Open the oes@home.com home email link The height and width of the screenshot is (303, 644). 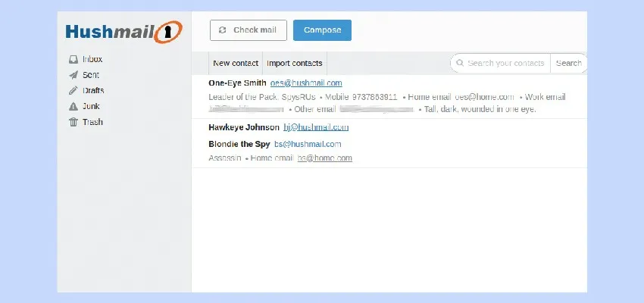coord(484,97)
